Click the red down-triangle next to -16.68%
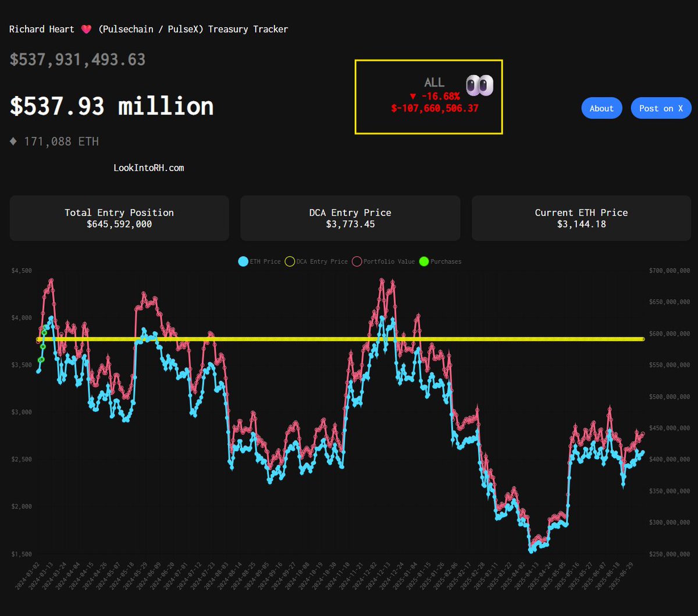Screen dimensions: 698x616 [412, 96]
